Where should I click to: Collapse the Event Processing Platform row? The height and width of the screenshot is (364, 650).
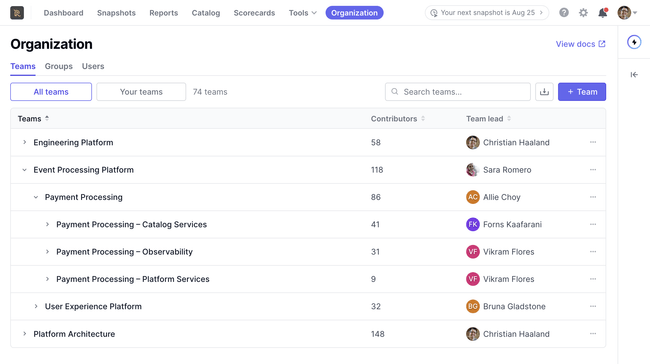click(x=24, y=170)
